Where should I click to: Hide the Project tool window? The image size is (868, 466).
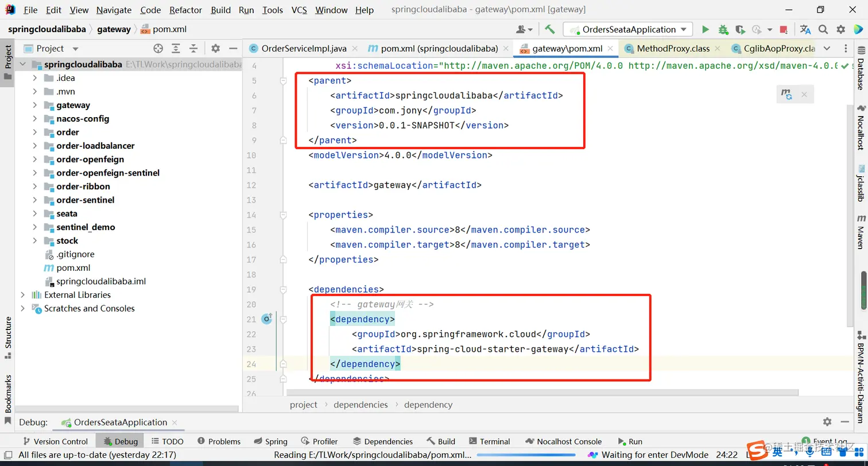233,49
